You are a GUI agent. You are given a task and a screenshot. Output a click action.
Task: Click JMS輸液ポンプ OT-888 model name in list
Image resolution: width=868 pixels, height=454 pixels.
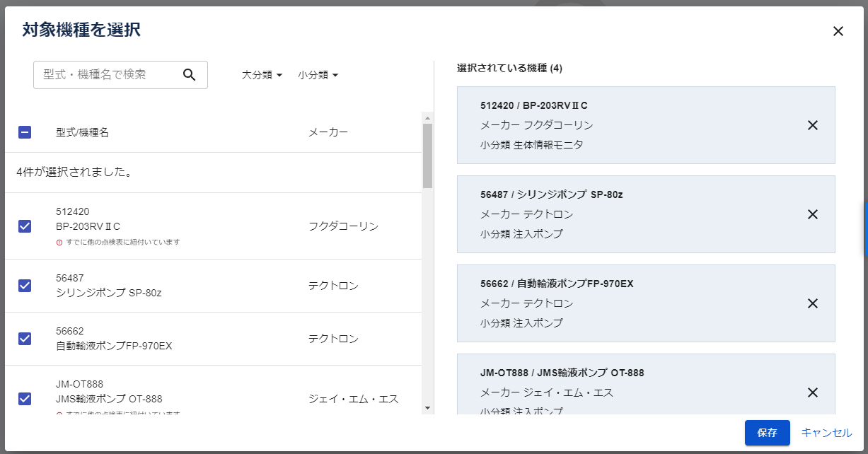109,399
